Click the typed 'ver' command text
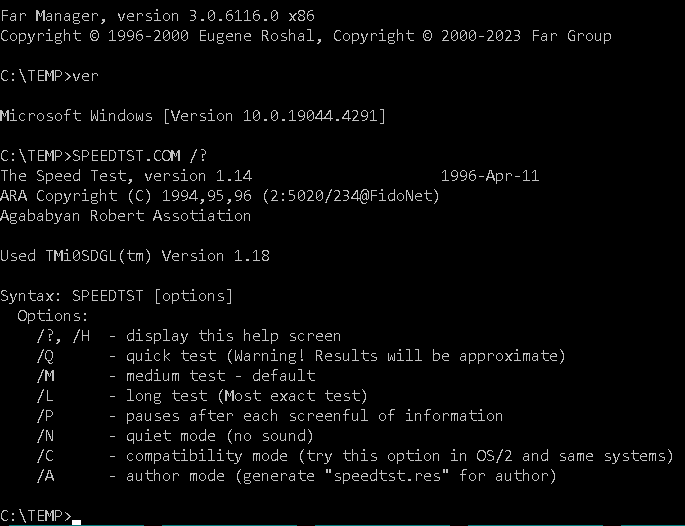The width and height of the screenshot is (685, 526). pos(86,76)
